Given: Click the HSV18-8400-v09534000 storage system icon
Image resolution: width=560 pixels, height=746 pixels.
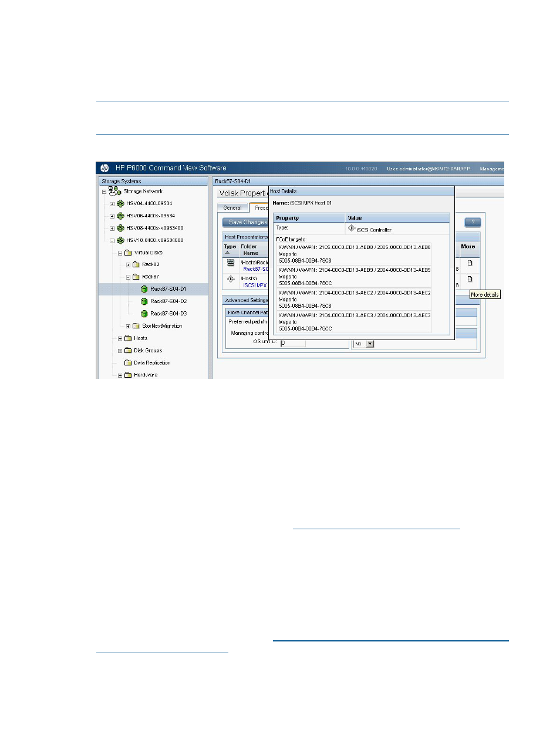Looking at the screenshot, I should tap(120, 240).
